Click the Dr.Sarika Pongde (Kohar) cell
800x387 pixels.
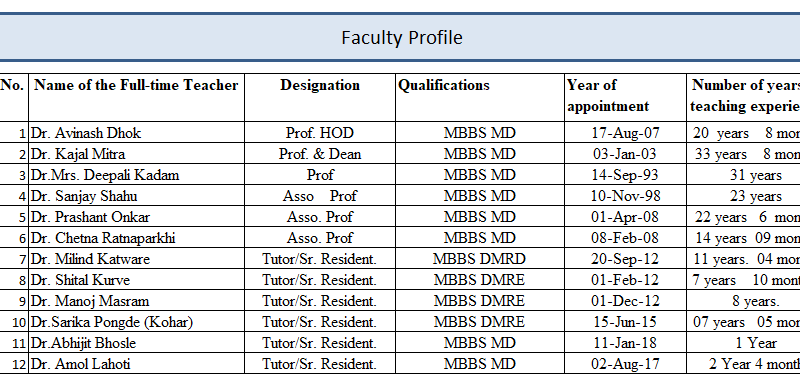tap(136, 322)
